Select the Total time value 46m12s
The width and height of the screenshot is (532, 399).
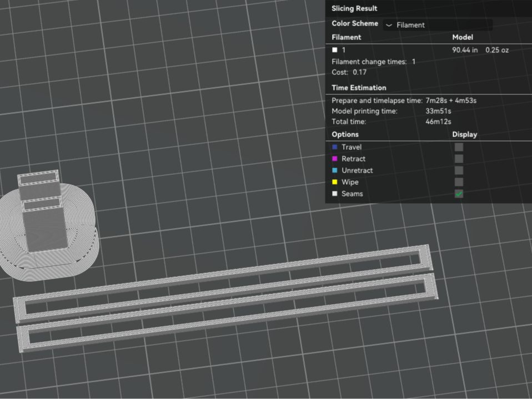click(x=438, y=122)
